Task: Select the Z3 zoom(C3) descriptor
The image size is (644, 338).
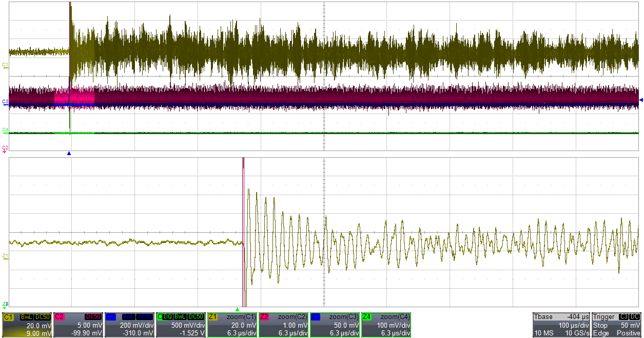Action: coord(335,325)
